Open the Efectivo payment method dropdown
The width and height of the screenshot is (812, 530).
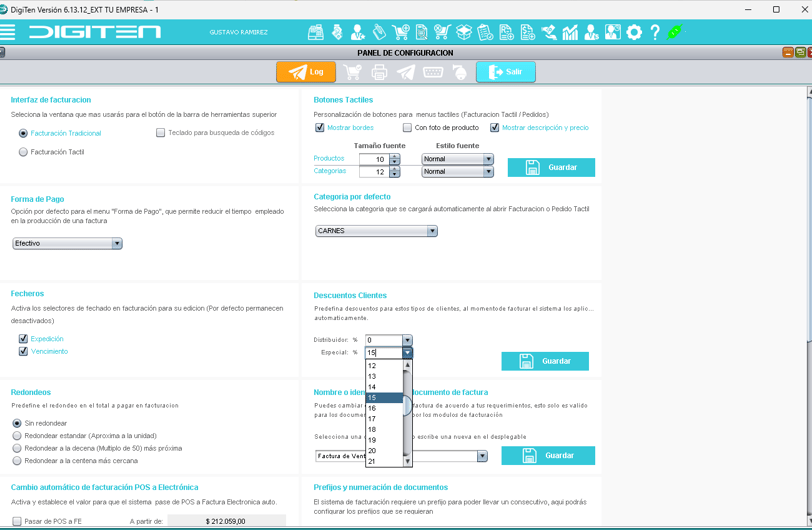coord(67,243)
